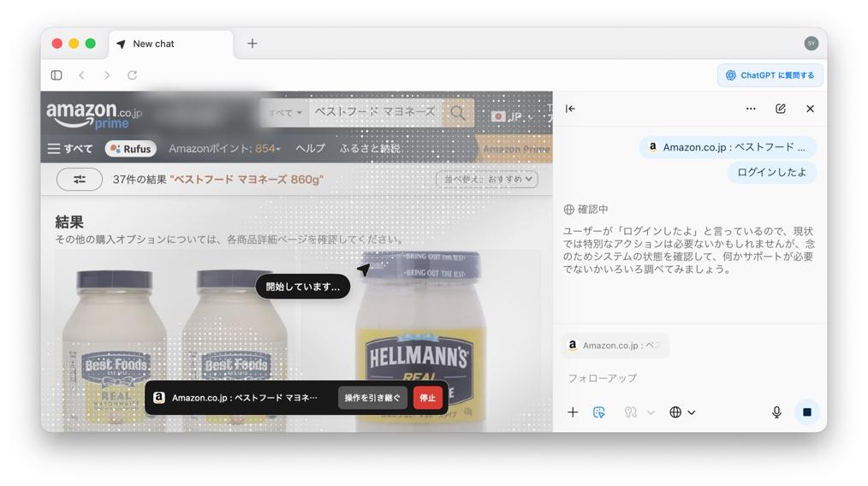Open the すべて hamburger menu
The width and height of the screenshot is (868, 486).
click(70, 149)
